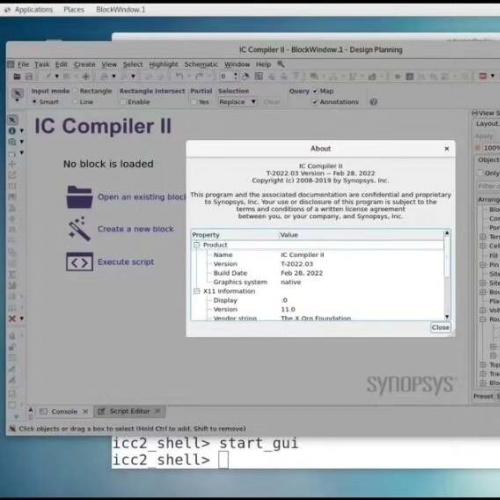Viewport: 500px width, 500px height.
Task: Click the large folder icon for Open an existing block
Action: click(79, 197)
